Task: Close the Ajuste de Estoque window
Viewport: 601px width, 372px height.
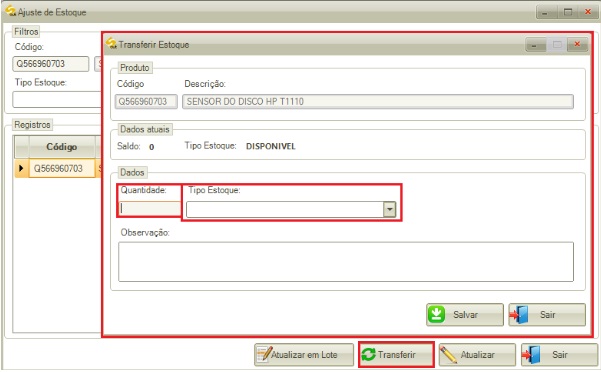Action: point(588,12)
